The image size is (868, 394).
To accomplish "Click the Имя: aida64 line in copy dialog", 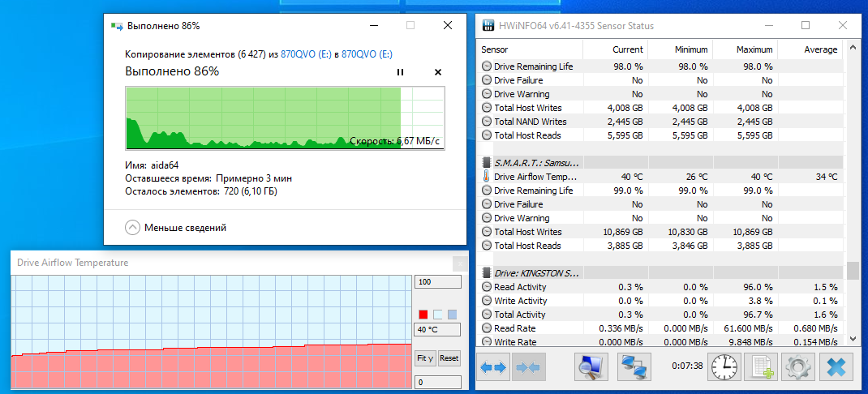I will [x=152, y=165].
